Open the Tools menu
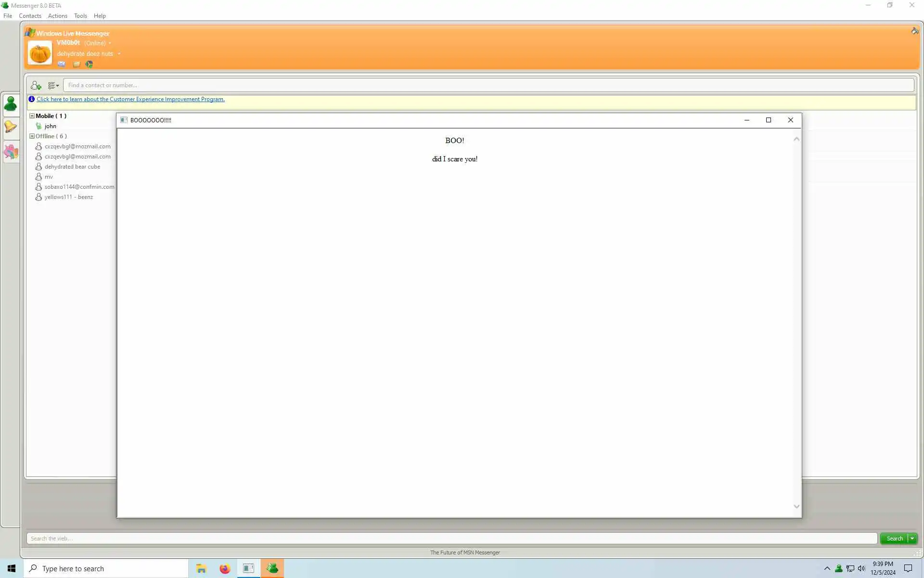 [x=80, y=16]
